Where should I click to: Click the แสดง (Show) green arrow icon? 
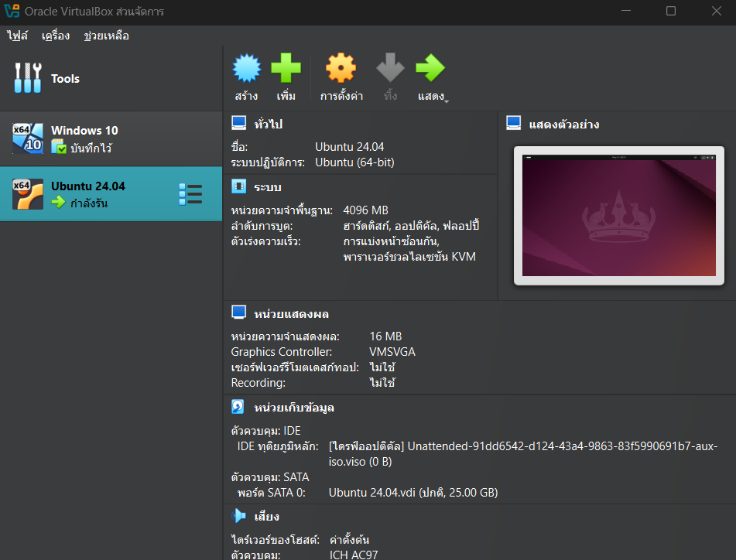pos(430,68)
